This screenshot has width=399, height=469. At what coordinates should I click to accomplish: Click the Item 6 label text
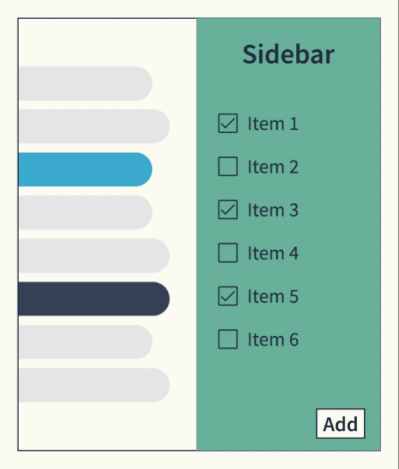pyautogui.click(x=273, y=340)
